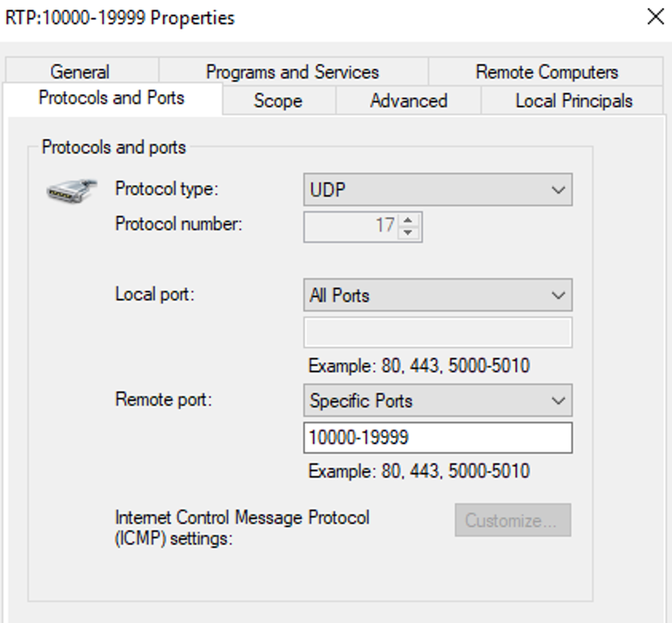The image size is (672, 623).
Task: Open the Remote port Specific Ports dropdown
Action: [437, 400]
